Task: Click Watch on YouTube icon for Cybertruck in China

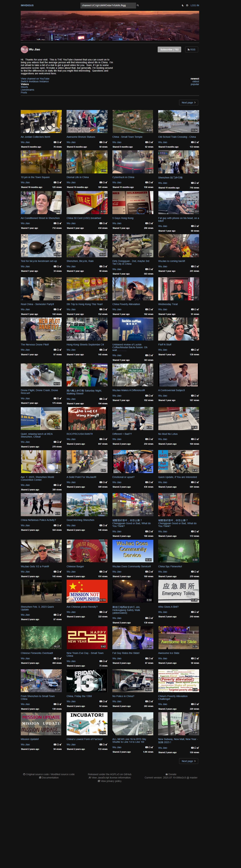Action: (x=147, y=183)
